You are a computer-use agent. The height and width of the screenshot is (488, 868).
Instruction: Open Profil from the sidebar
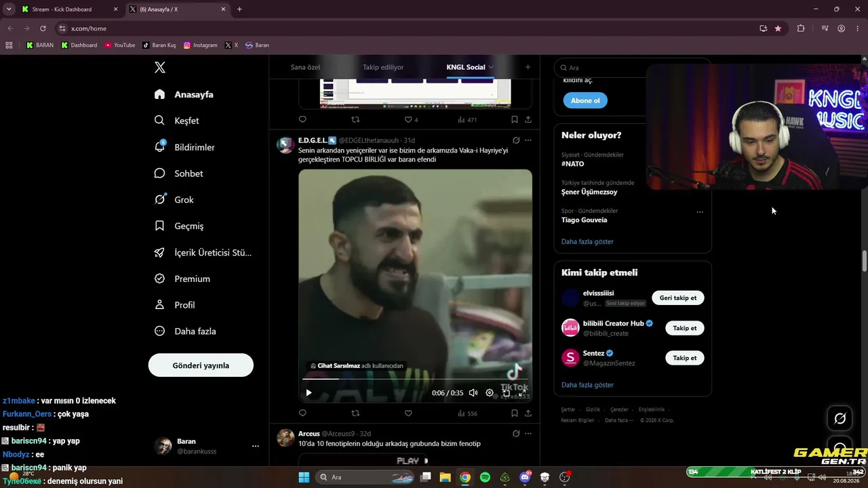174,305
